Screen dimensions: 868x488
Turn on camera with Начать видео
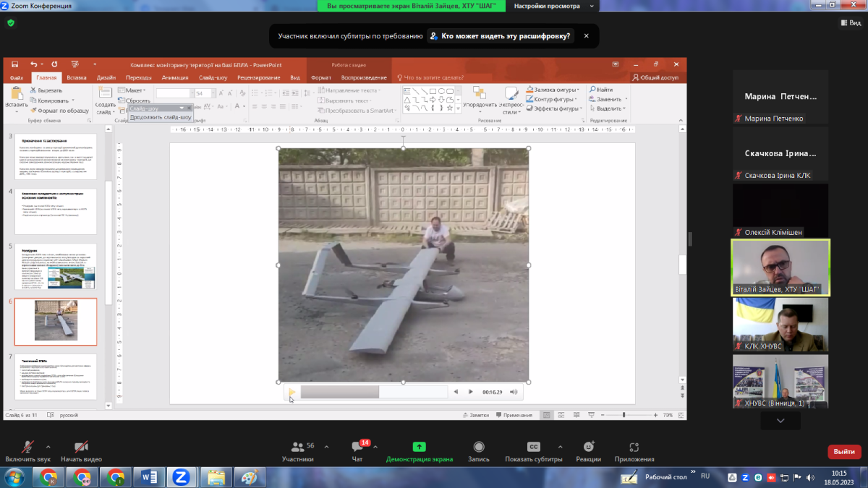click(81, 448)
